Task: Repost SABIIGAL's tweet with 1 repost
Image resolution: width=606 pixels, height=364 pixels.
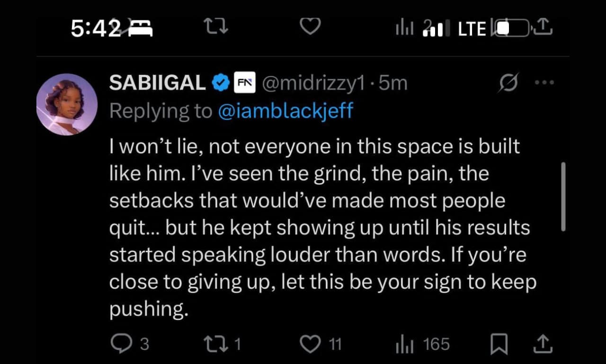Action: (x=216, y=344)
